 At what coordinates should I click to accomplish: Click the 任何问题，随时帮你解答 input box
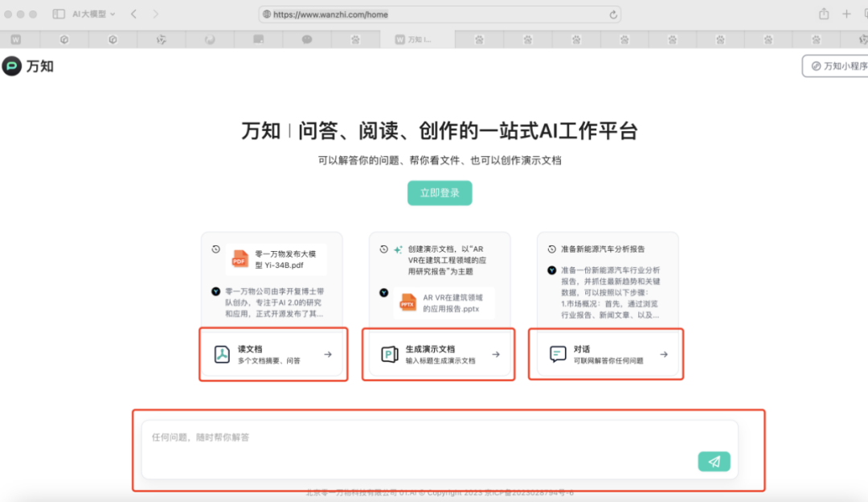point(440,450)
